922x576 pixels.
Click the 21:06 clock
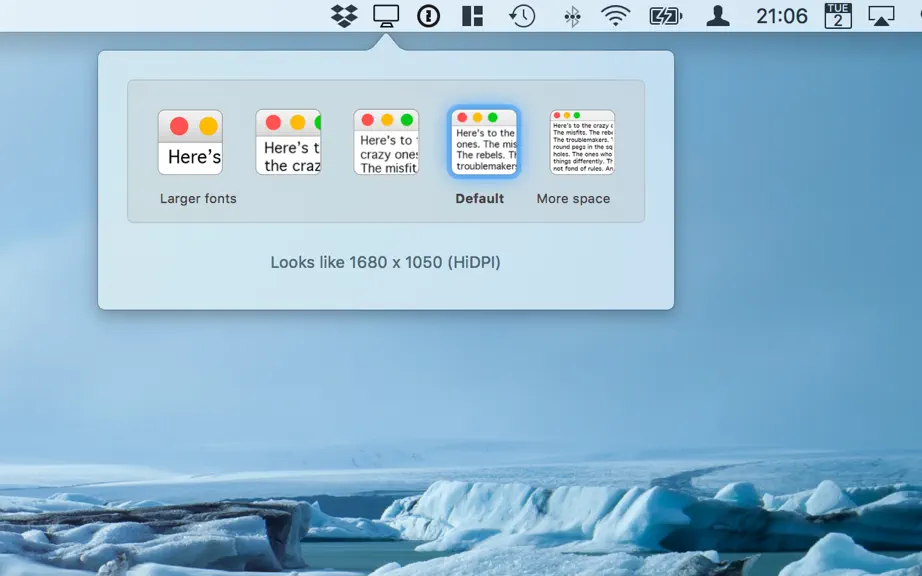[x=782, y=16]
